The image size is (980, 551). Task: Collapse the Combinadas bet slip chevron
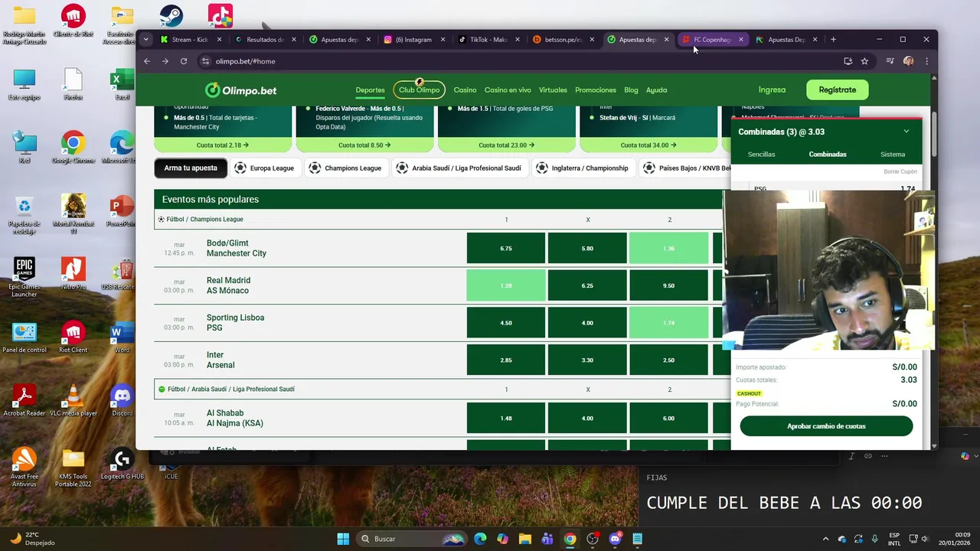tap(906, 132)
